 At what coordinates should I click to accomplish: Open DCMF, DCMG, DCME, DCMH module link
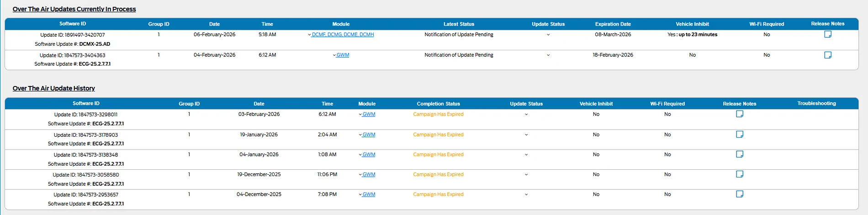(x=343, y=34)
